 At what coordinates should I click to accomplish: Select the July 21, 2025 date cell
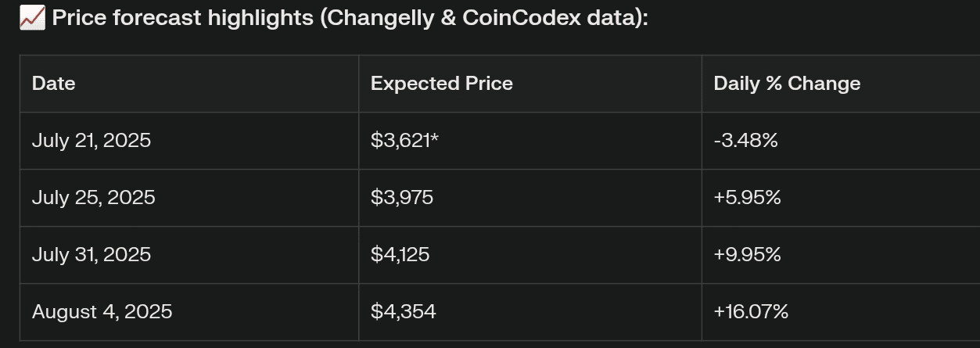click(92, 141)
